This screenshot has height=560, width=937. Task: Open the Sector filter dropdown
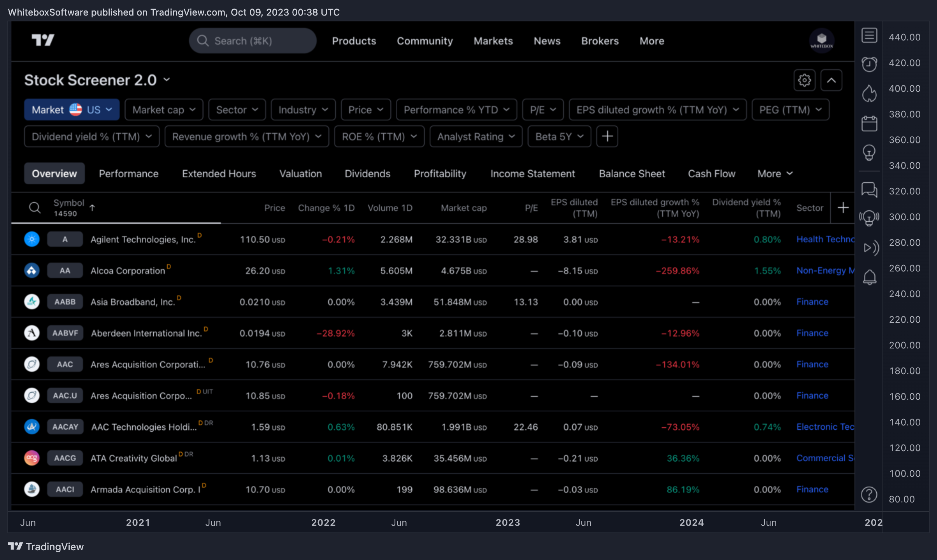(x=237, y=110)
